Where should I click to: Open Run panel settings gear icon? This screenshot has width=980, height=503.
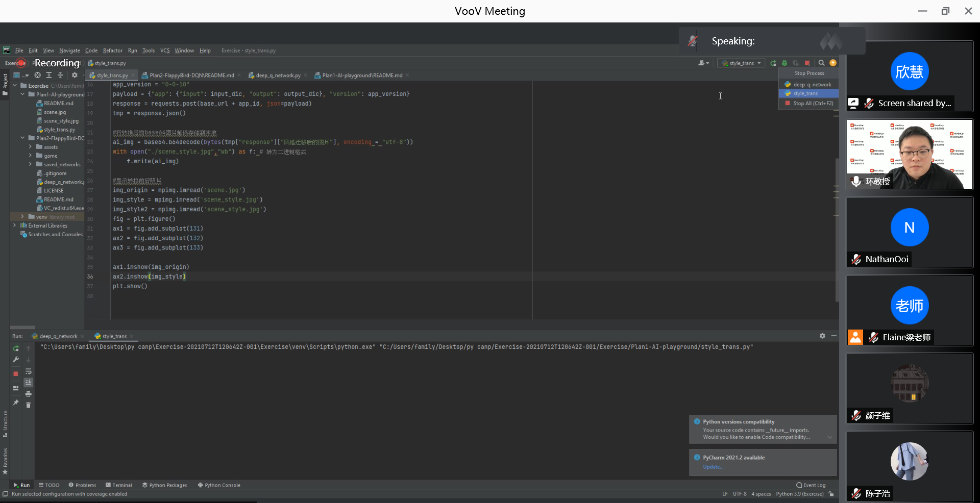822,336
